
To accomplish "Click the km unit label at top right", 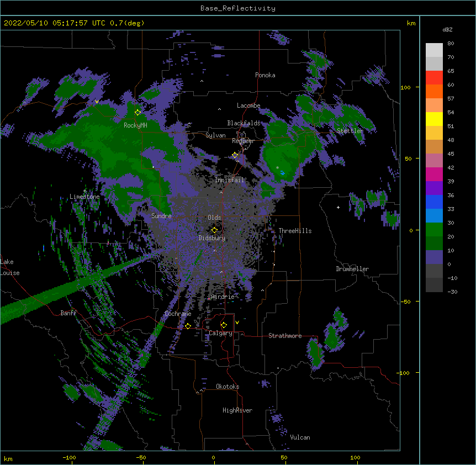I will click(x=411, y=23).
